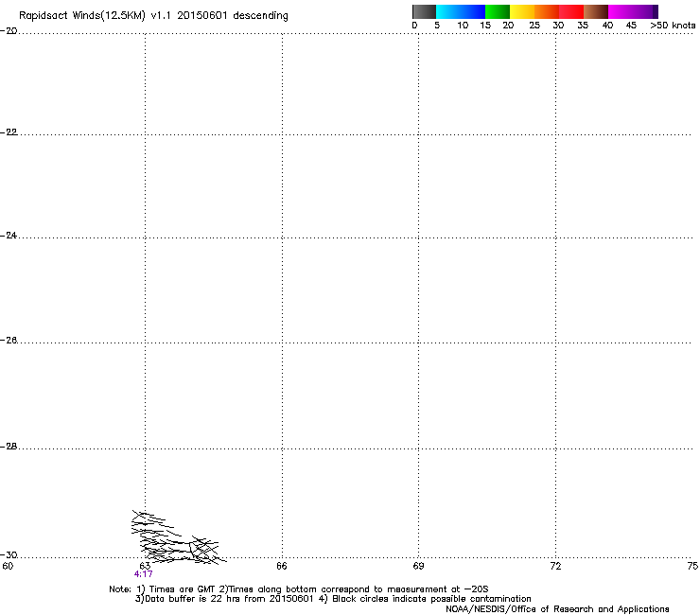This screenshot has height=615, width=700.
Task: Click the green 15-20 knots color band
Action: (x=498, y=11)
